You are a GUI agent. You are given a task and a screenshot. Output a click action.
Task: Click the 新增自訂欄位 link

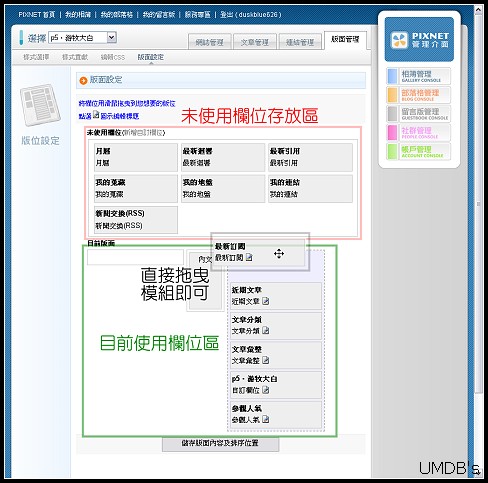pos(144,133)
